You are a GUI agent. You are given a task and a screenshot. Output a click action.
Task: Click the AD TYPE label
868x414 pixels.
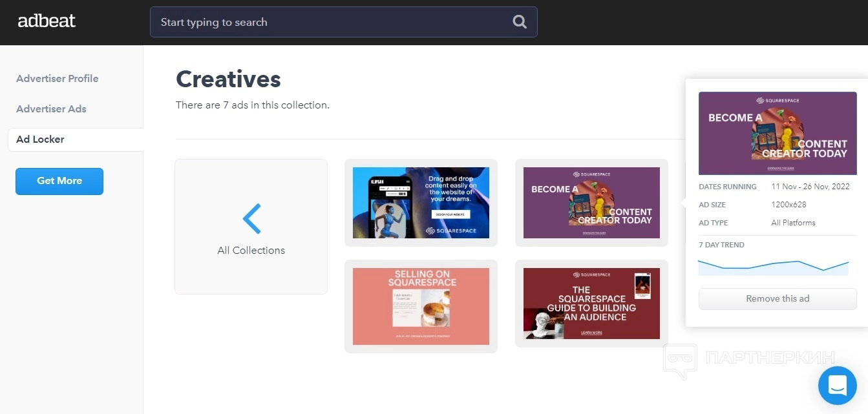714,223
